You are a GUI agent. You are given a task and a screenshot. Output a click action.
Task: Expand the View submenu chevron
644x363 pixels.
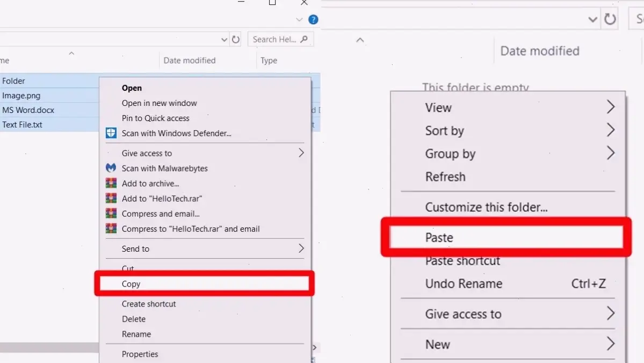(611, 106)
